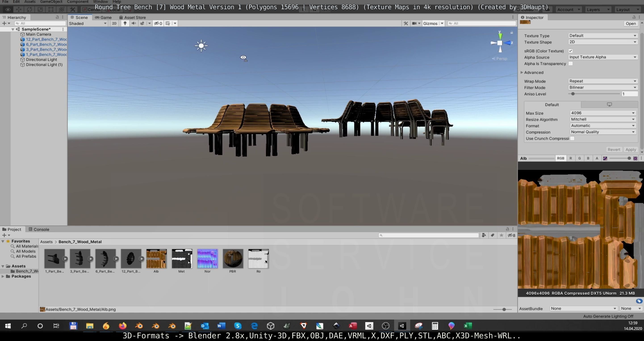This screenshot has height=341, width=644.
Task: Click the Apply button
Action: click(x=631, y=149)
